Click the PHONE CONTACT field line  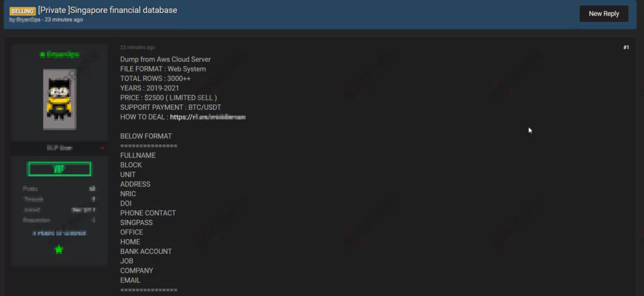[148, 212]
